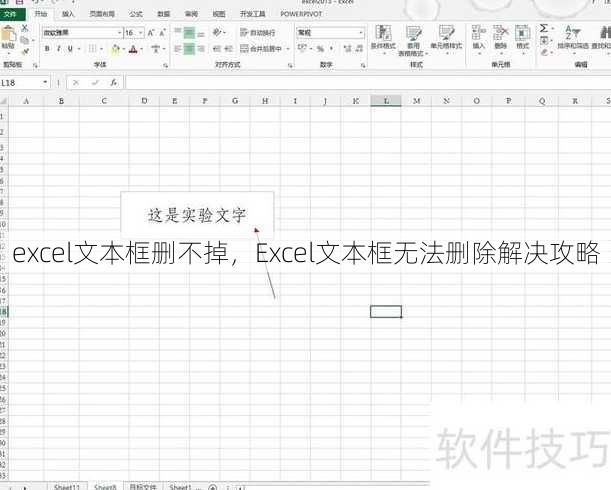Switch to Page Layout (页面布局) tab
This screenshot has height=490, width=611.
click(102, 14)
